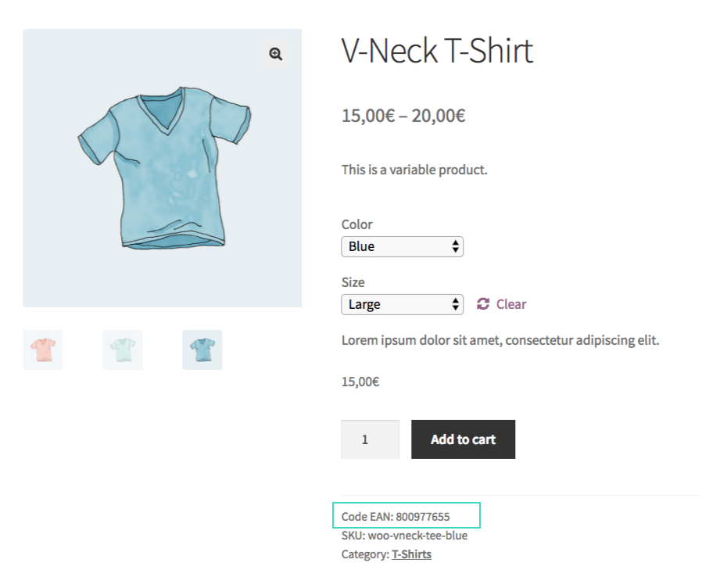Click the Code EAN number line
The height and width of the screenshot is (588, 702).
(396, 516)
